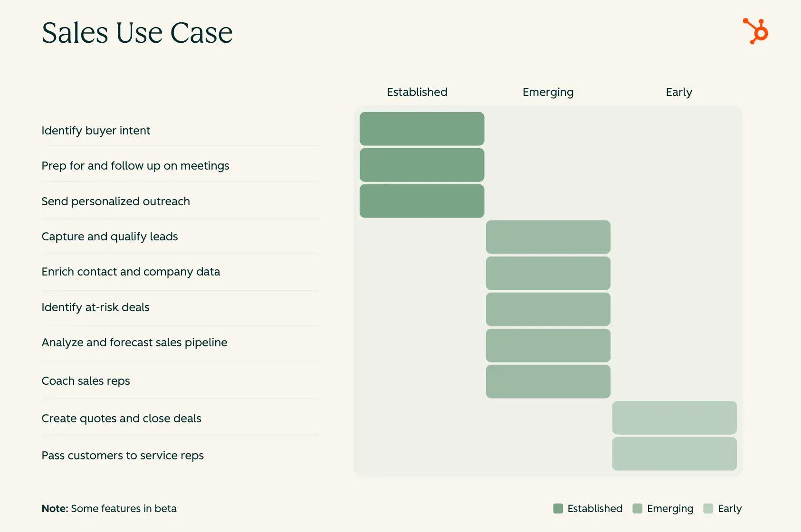
Task: Select the Early column header
Action: pyautogui.click(x=679, y=92)
